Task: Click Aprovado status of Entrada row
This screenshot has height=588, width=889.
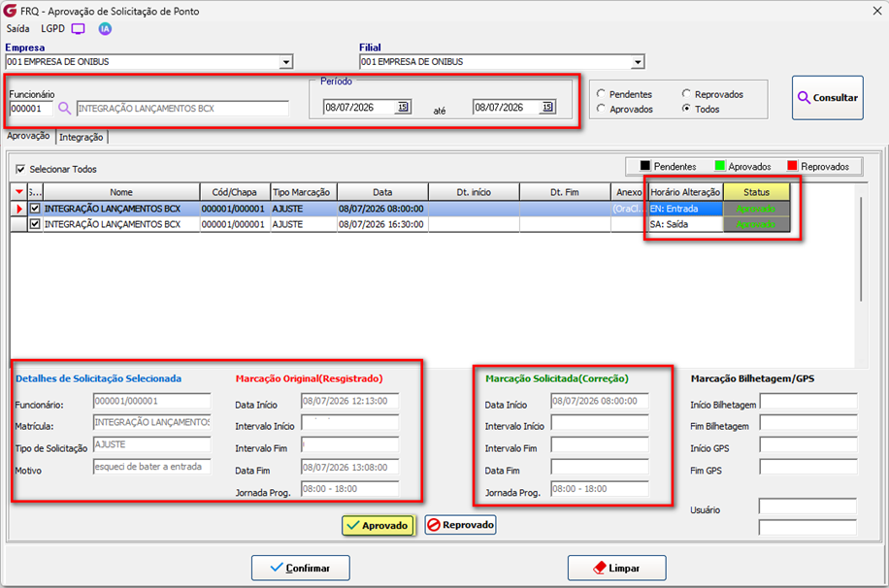Action: (x=757, y=209)
